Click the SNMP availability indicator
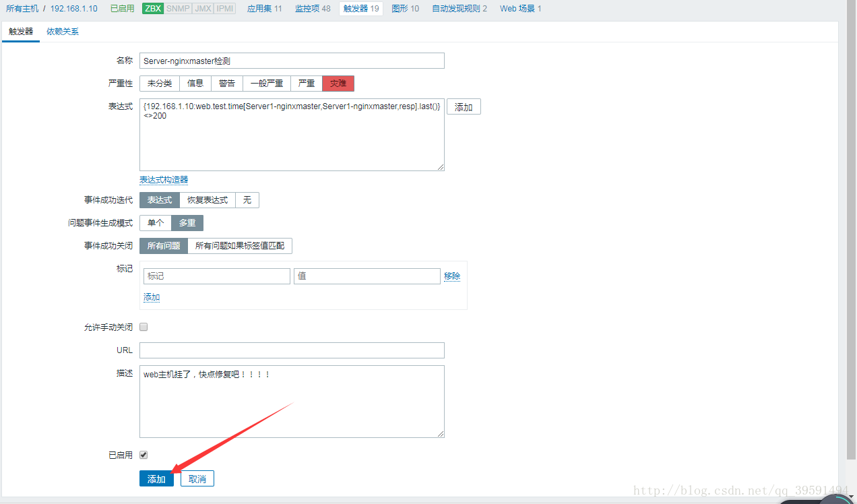Image resolution: width=857 pixels, height=504 pixels. pyautogui.click(x=178, y=8)
